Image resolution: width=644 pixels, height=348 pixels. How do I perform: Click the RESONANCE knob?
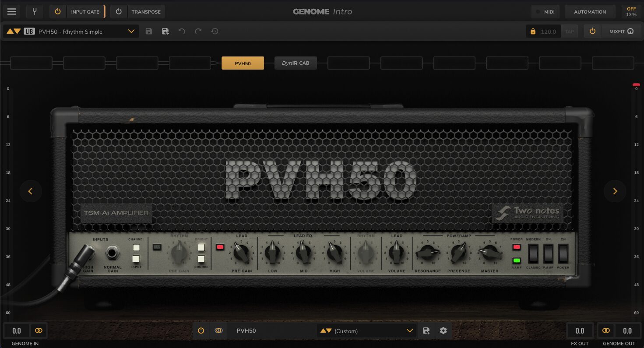pos(427,253)
